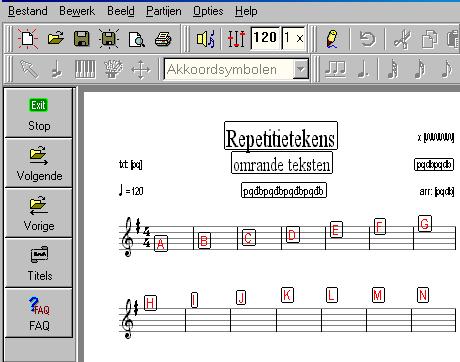This screenshot has width=460, height=362.
Task: Click rehearsal mark I
Action: point(194,299)
